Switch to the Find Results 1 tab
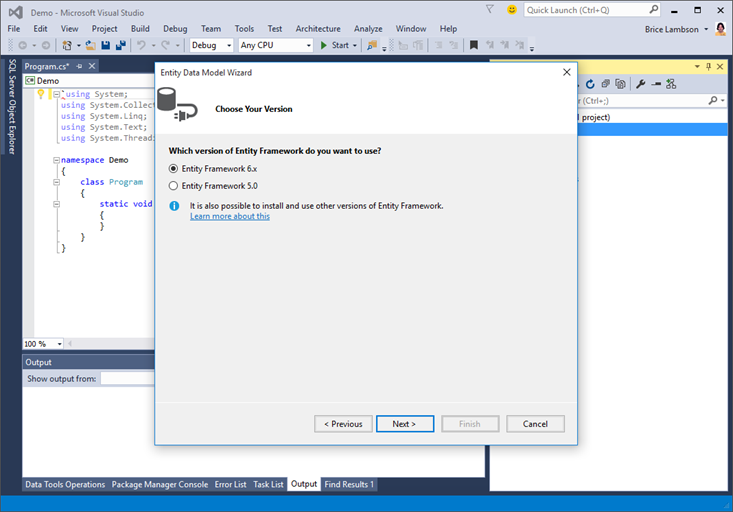Image resolution: width=733 pixels, height=512 pixels. click(x=349, y=484)
